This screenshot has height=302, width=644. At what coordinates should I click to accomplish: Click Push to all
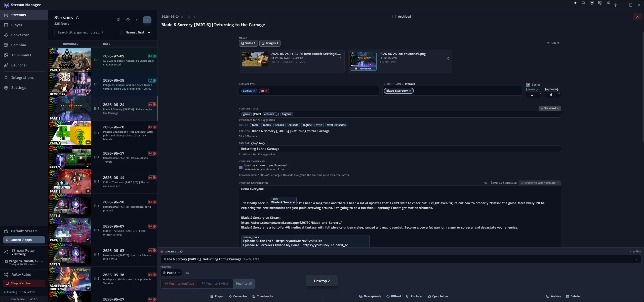[x=244, y=284]
